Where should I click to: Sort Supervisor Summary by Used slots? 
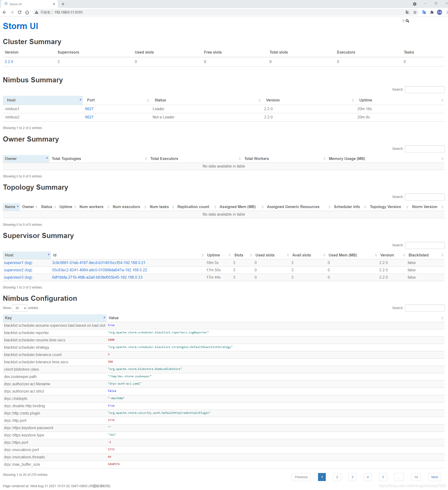click(272, 255)
